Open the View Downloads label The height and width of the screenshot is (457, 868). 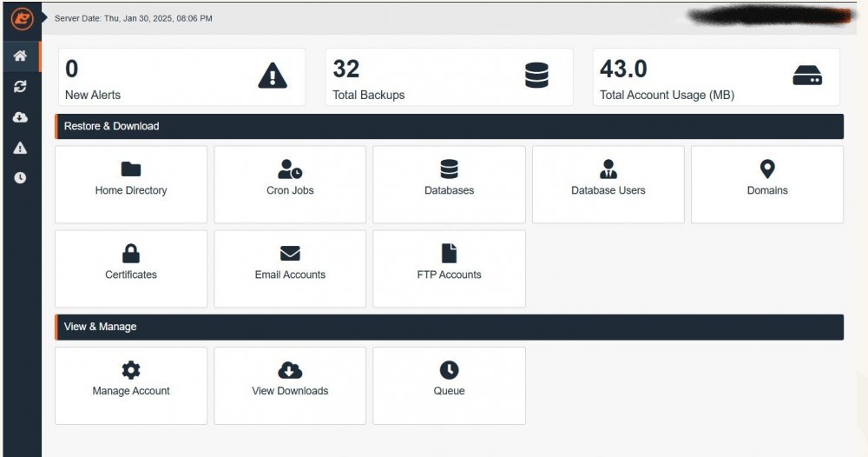[290, 391]
